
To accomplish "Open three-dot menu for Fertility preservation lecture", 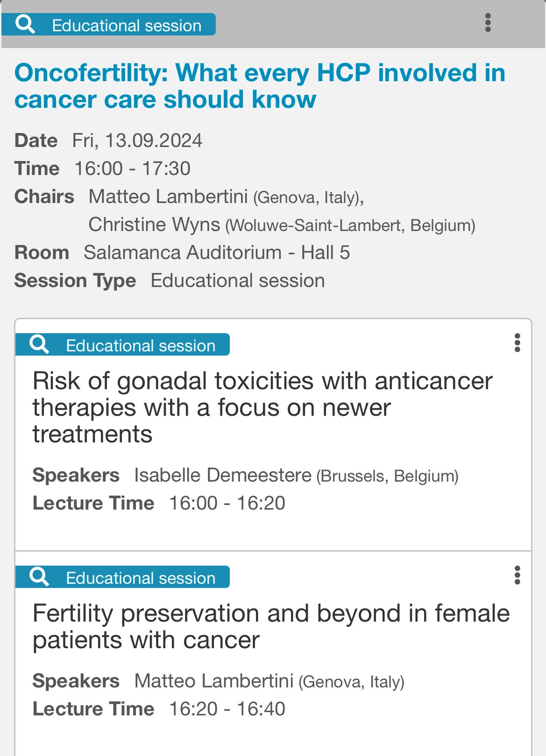I will point(517,575).
